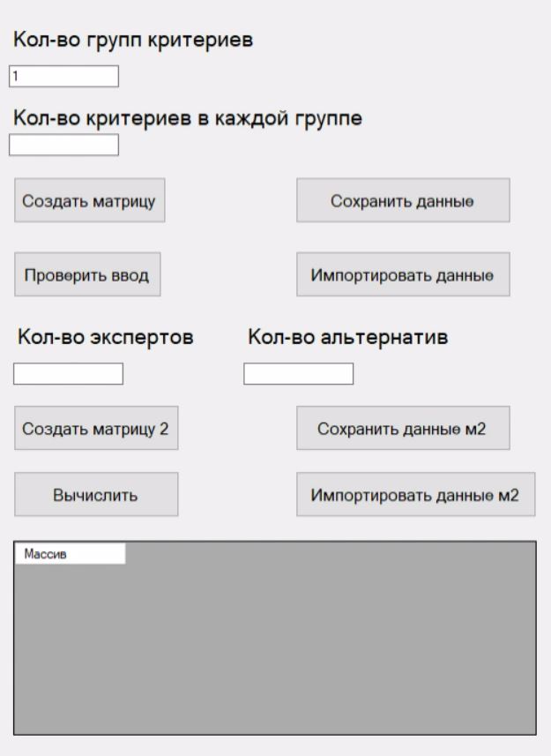
Task: Focus the criteria per group input field
Action: [x=63, y=145]
